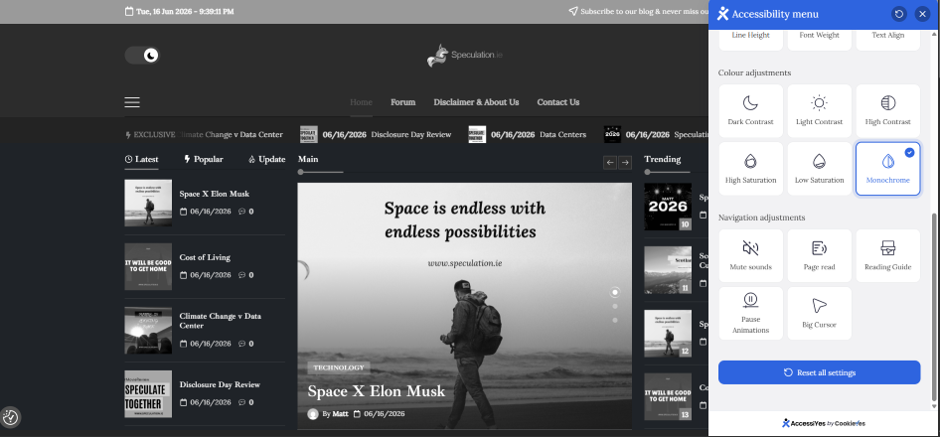Open the hamburger menu icon
The height and width of the screenshot is (437, 940).
(132, 102)
